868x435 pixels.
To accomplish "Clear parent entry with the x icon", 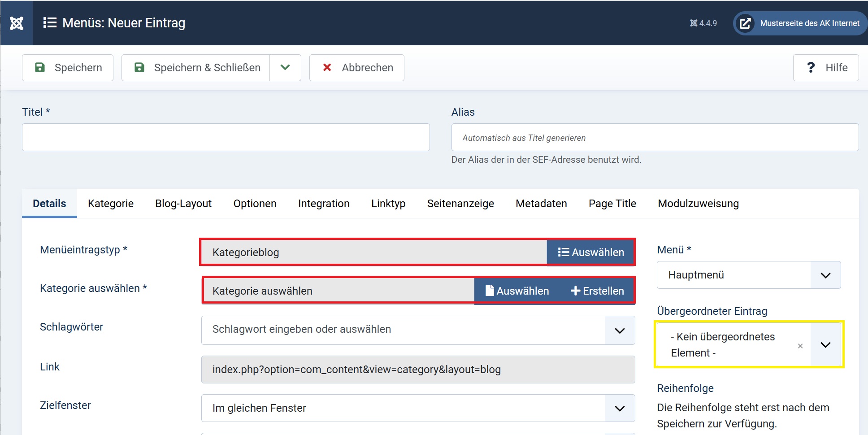I will pyautogui.click(x=800, y=346).
